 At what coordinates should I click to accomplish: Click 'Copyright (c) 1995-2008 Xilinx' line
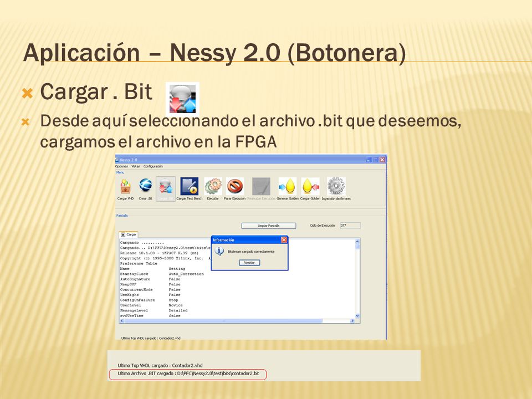tap(165, 258)
